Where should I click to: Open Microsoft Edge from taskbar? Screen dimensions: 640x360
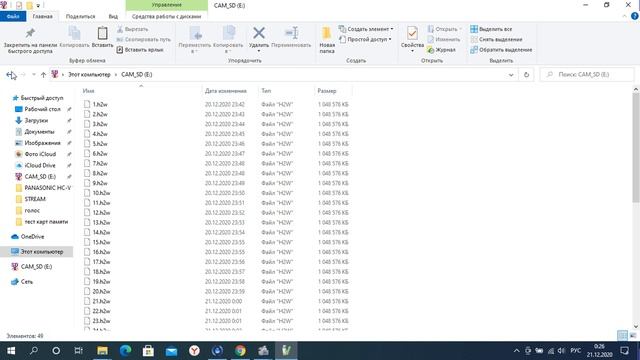click(125, 351)
